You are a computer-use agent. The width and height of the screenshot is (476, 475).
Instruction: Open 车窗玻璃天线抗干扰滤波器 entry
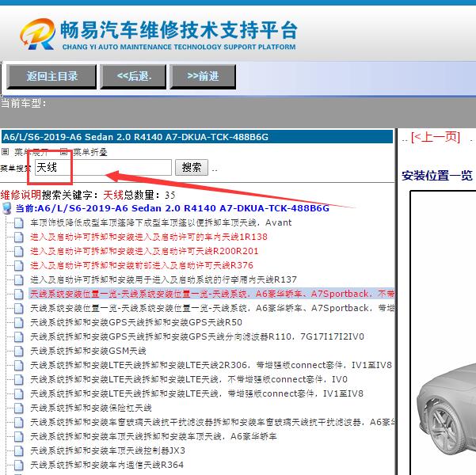pyautogui.click(x=212, y=423)
